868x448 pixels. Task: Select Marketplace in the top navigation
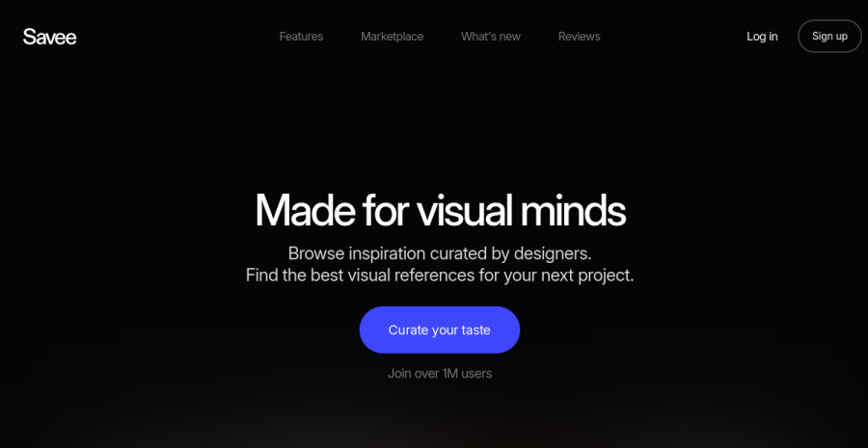pyautogui.click(x=392, y=37)
